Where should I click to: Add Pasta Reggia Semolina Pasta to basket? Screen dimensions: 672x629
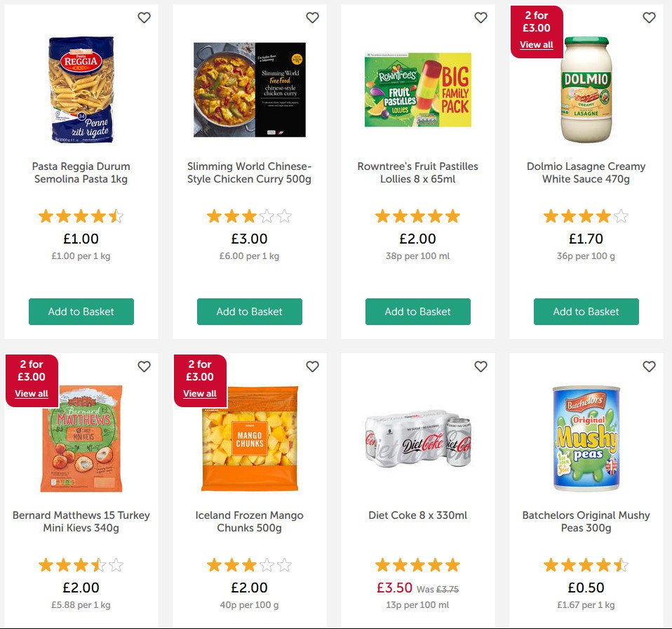81,312
